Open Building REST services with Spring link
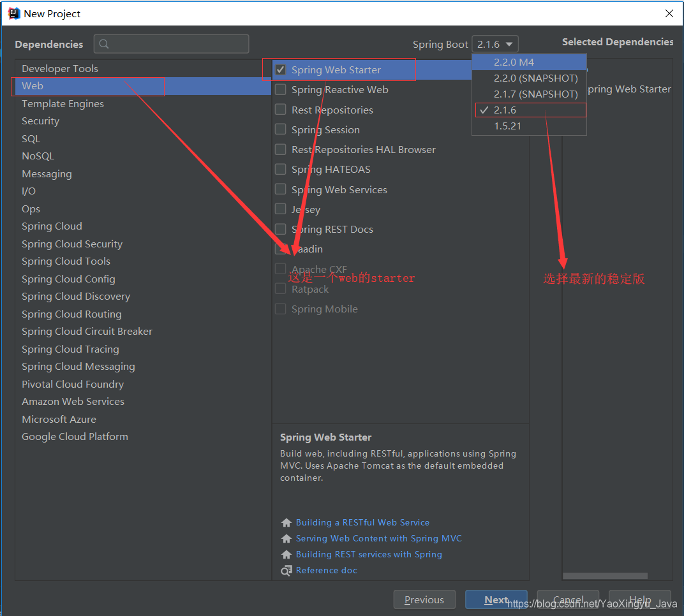 click(369, 555)
